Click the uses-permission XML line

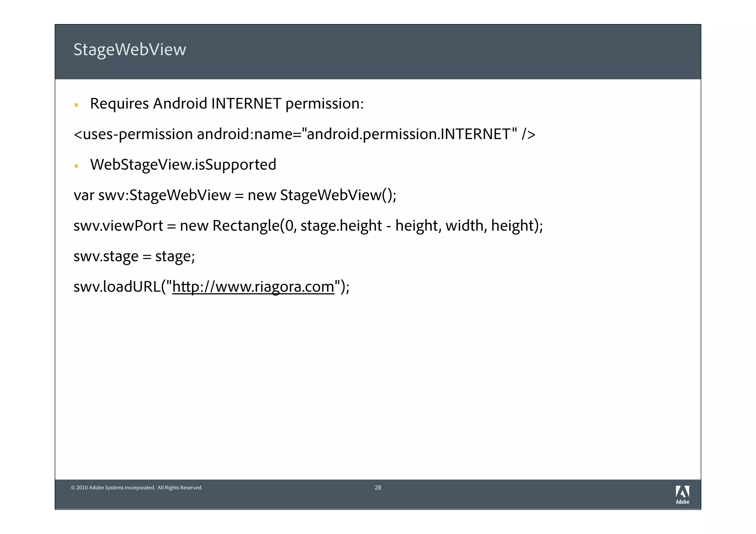pos(304,134)
